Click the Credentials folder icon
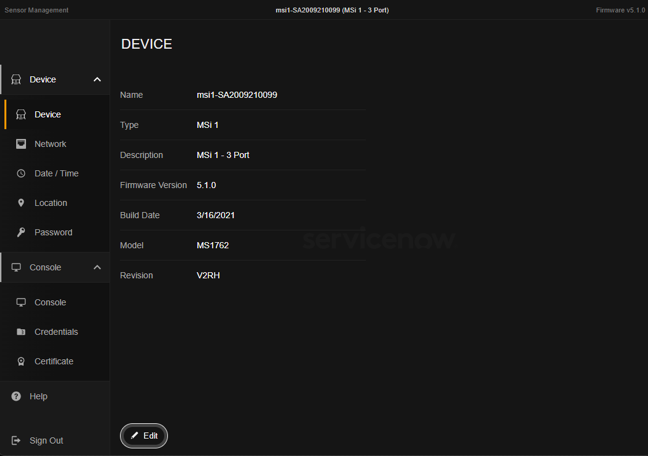Screen dimensions: 648x456 tap(21, 332)
